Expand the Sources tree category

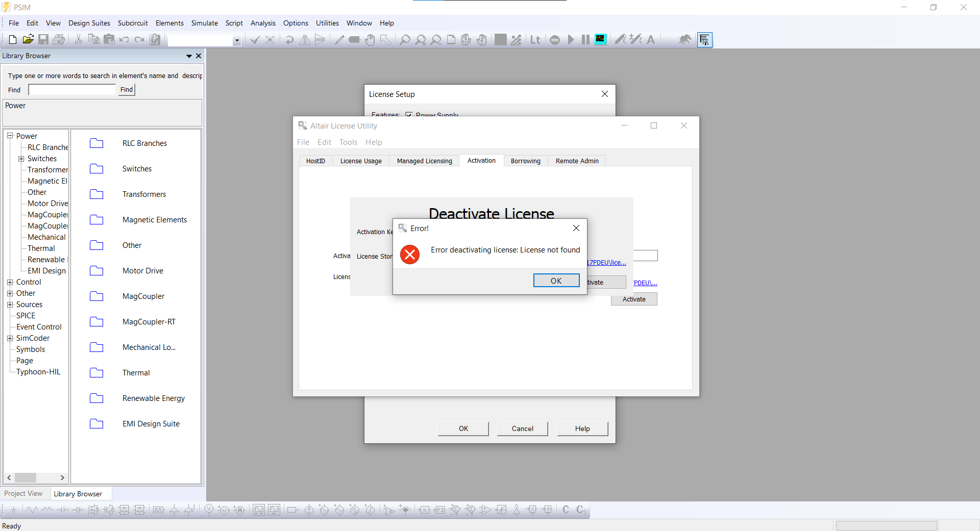coord(10,305)
